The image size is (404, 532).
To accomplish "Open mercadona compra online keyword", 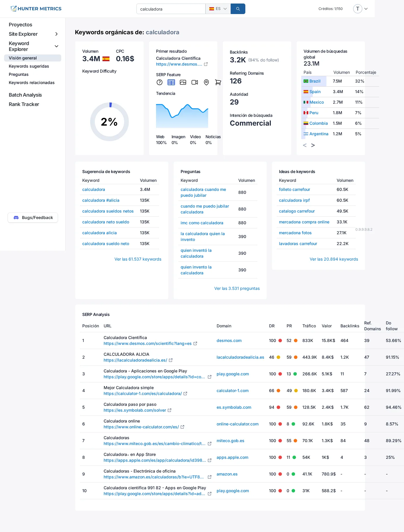I will coord(304,222).
